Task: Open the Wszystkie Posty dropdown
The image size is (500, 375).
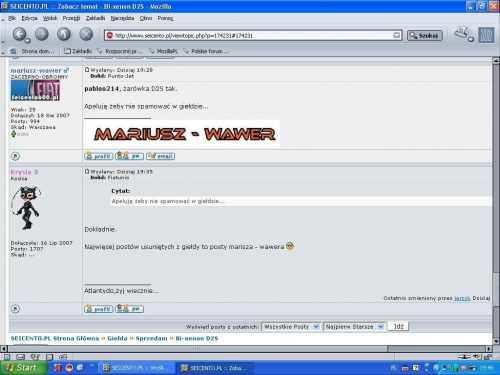Action: (291, 327)
